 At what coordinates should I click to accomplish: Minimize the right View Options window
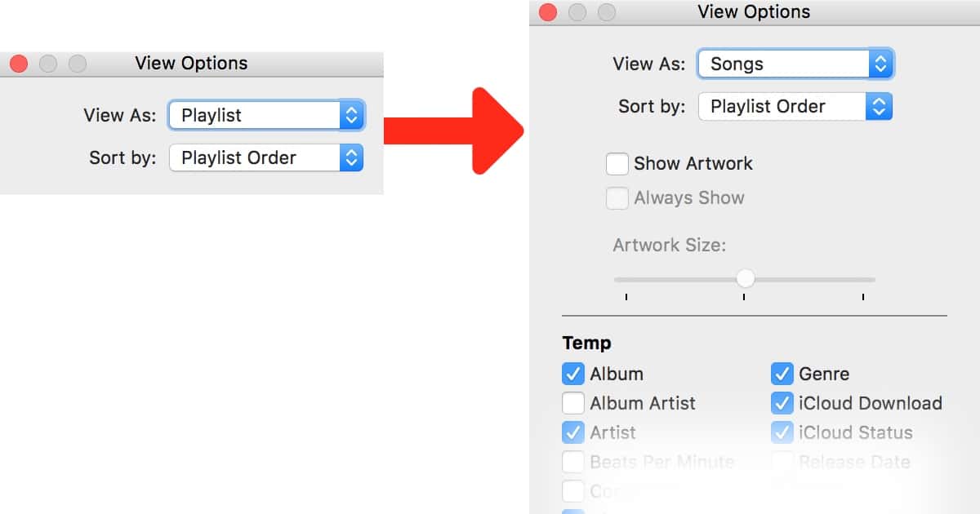tap(577, 12)
